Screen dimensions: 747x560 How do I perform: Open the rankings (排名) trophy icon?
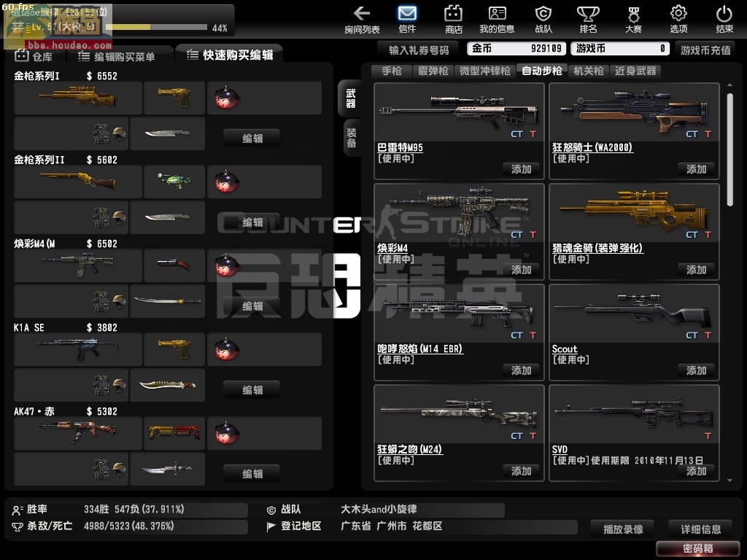[x=588, y=19]
